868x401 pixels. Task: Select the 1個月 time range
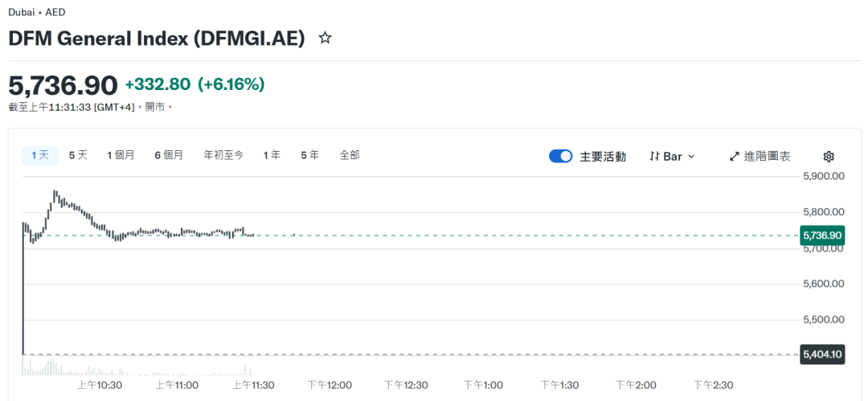pos(121,155)
